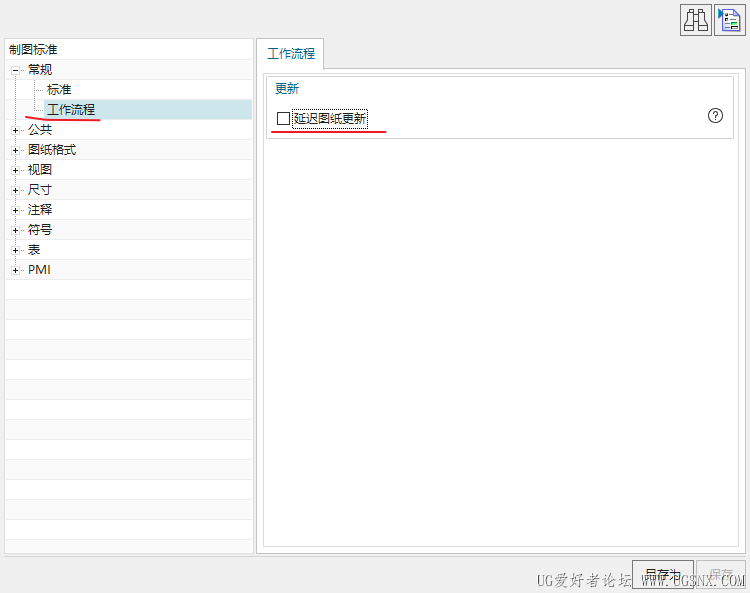This screenshot has width=750, height=593.
Task: Select the 表 tree label
Action: tap(34, 250)
